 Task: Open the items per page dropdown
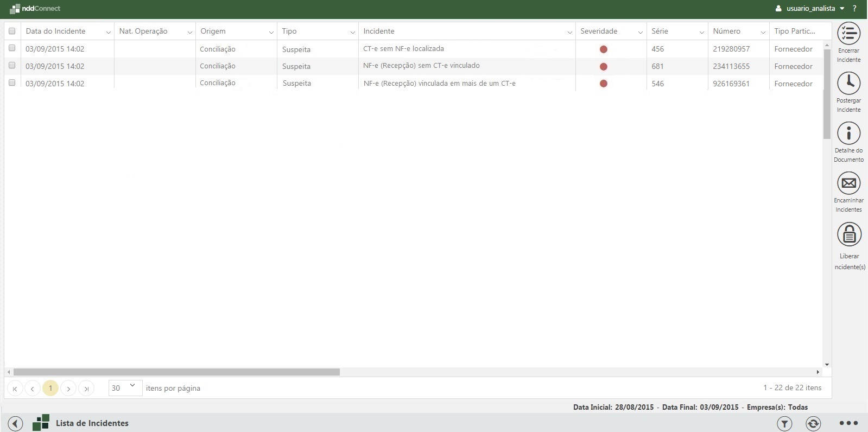tap(125, 387)
